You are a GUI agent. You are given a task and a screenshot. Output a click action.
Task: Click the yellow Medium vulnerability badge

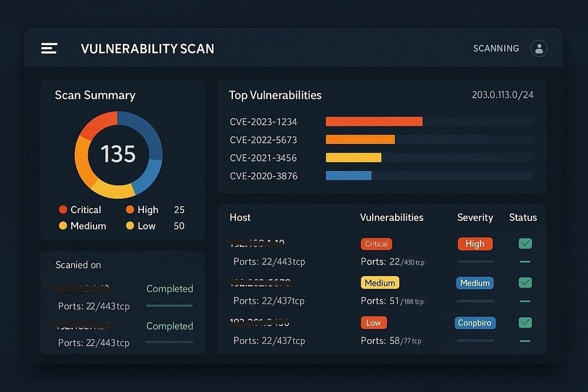[380, 283]
